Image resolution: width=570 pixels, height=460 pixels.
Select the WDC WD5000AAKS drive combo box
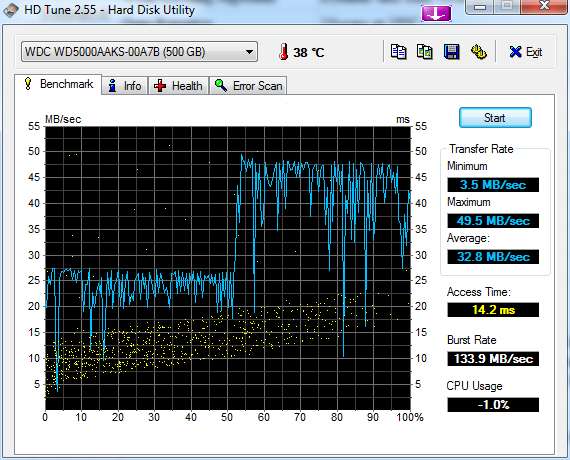pos(139,52)
